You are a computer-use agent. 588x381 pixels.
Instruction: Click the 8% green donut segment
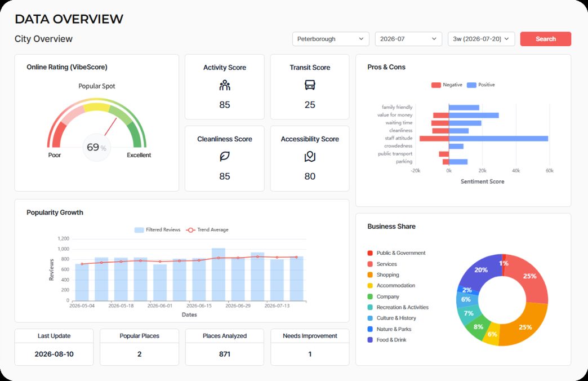(x=478, y=326)
